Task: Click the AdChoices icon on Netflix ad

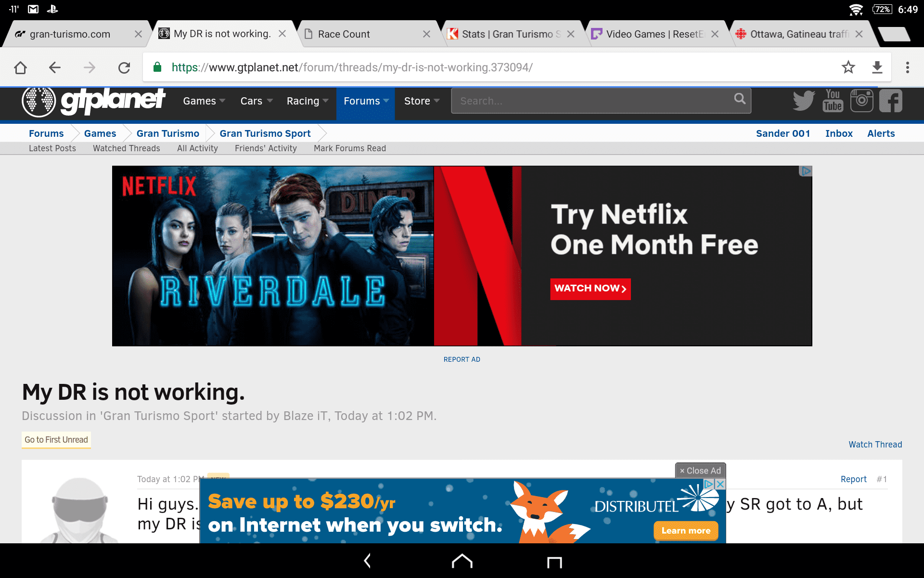Action: coord(806,171)
